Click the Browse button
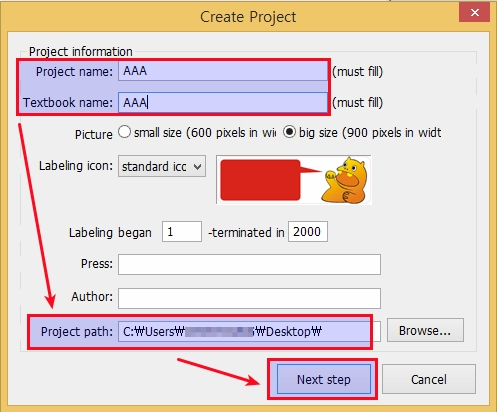The width and height of the screenshot is (497, 412). (x=425, y=330)
